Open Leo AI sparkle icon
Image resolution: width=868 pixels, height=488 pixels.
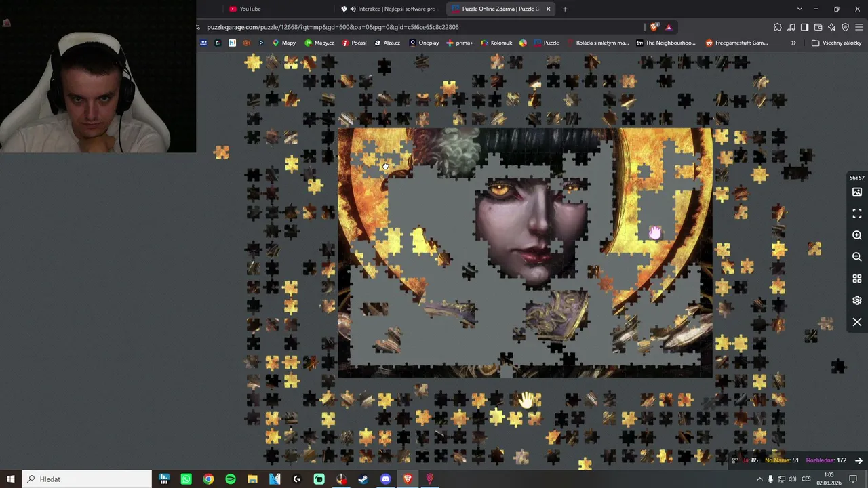coord(831,27)
